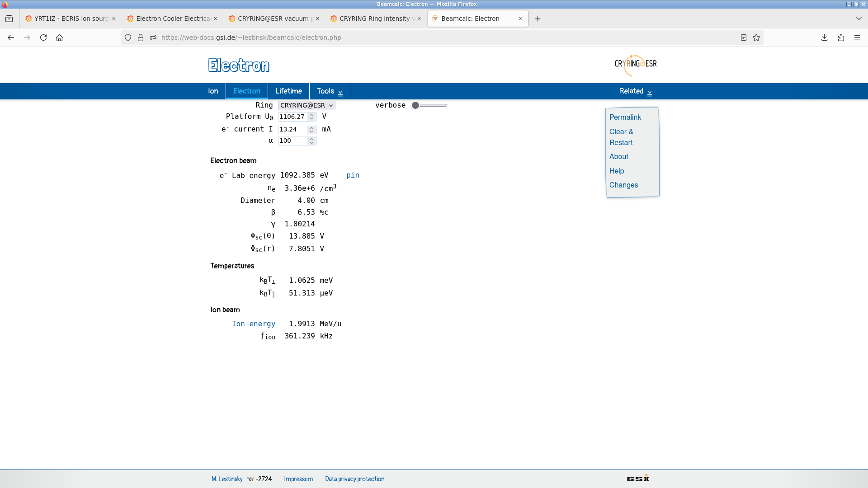The image size is (868, 488).
Task: Open the extensions puzzle icon
Action: tap(841, 38)
